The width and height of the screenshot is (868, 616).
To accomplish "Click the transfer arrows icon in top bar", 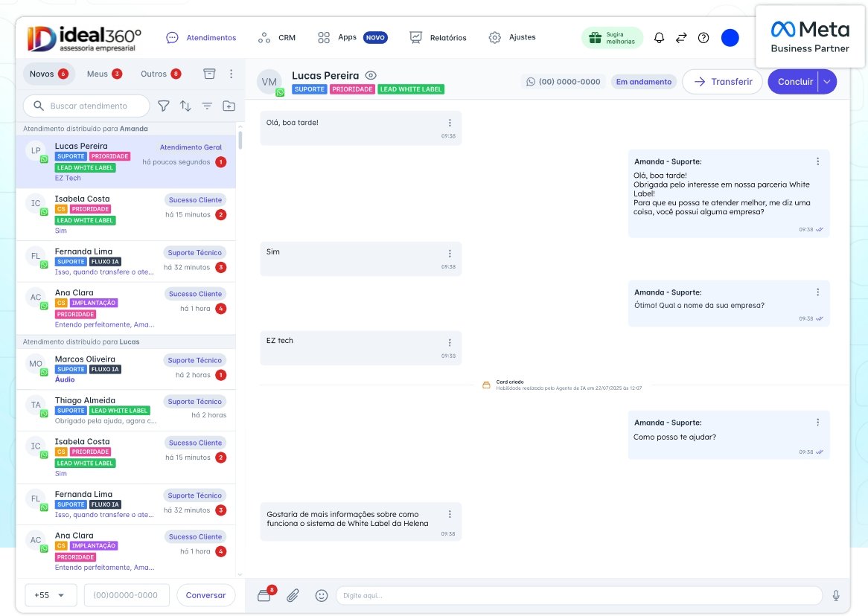I will click(681, 37).
